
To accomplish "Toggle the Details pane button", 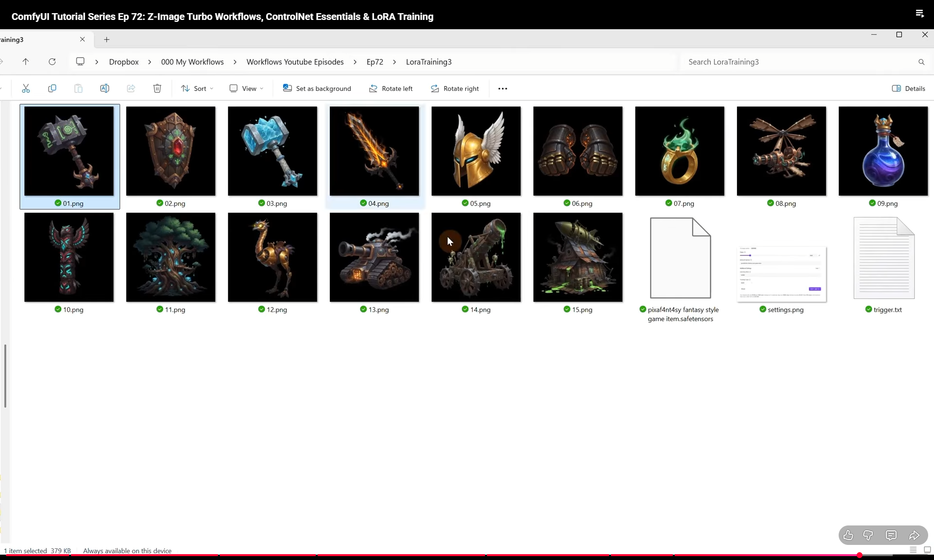I will point(908,88).
